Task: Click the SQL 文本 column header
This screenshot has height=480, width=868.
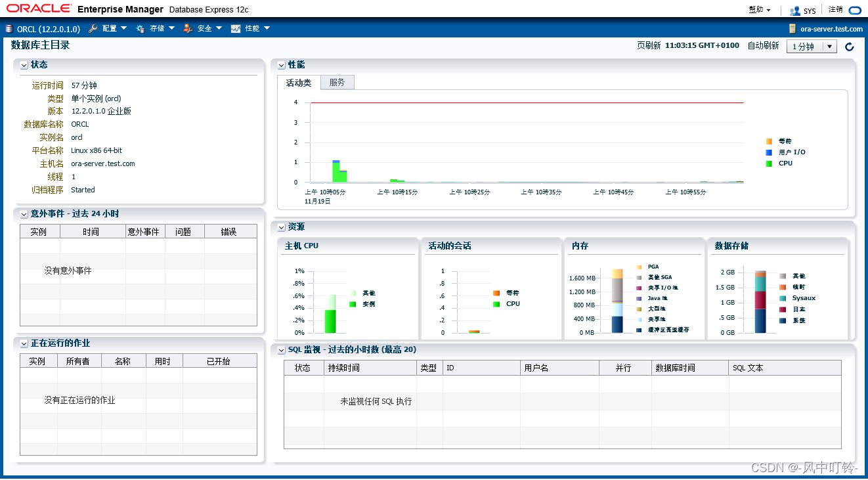Action: 785,368
